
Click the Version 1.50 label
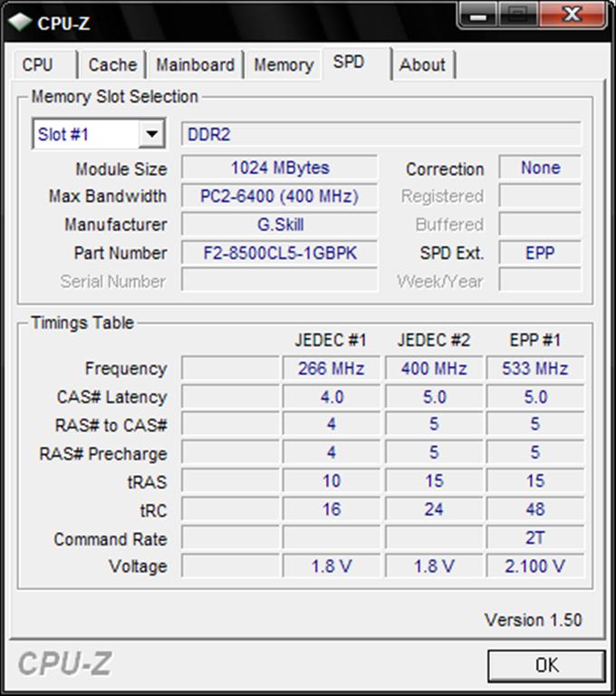[533, 620]
